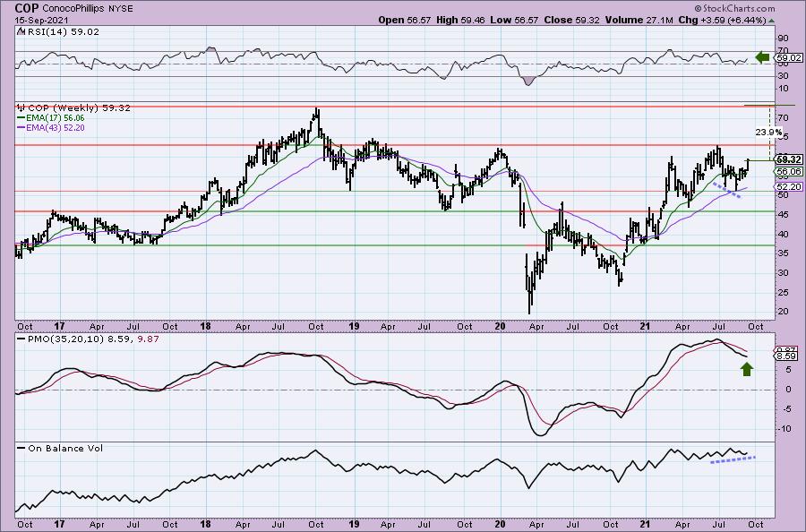806x532 pixels.
Task: Click the Chg +3.59 (+6.44%) value
Action: pyautogui.click(x=722, y=20)
